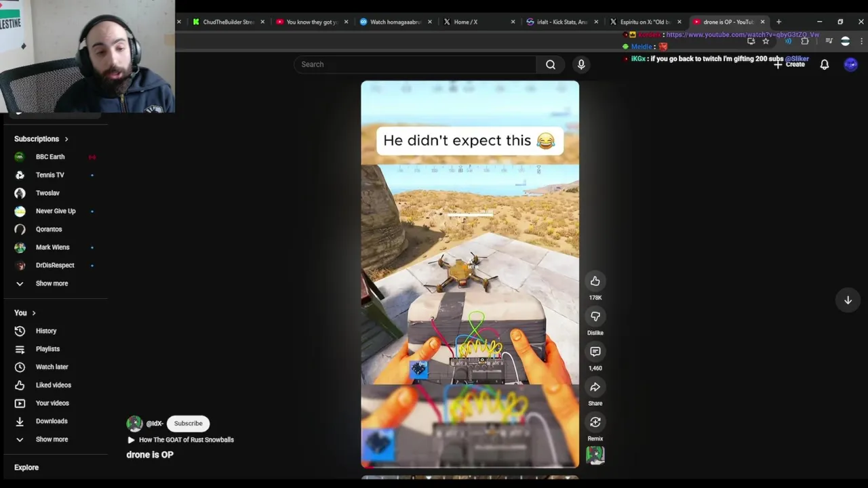Click the shorts video player

pos(470,274)
